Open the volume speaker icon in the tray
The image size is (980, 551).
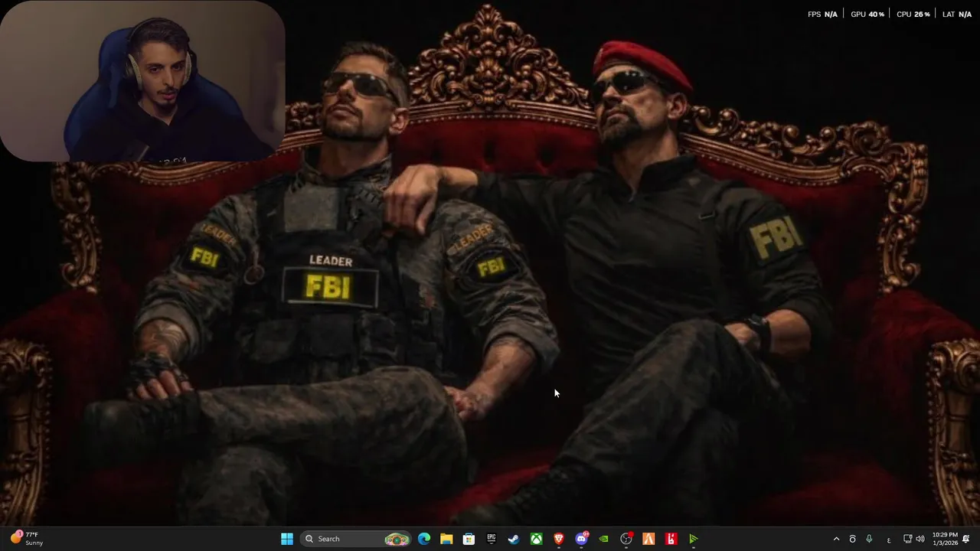coord(920,539)
